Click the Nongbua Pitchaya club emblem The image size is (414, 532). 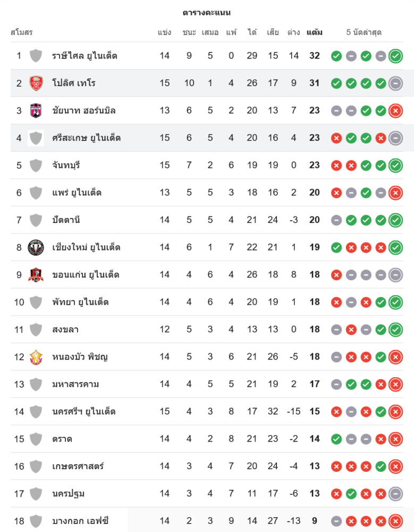point(36,356)
